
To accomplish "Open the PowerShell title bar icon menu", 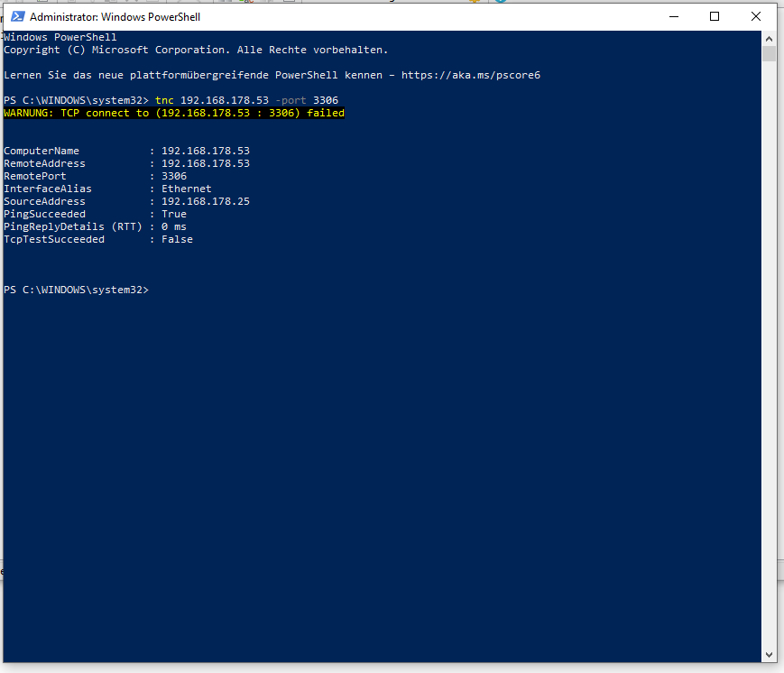I will point(17,16).
